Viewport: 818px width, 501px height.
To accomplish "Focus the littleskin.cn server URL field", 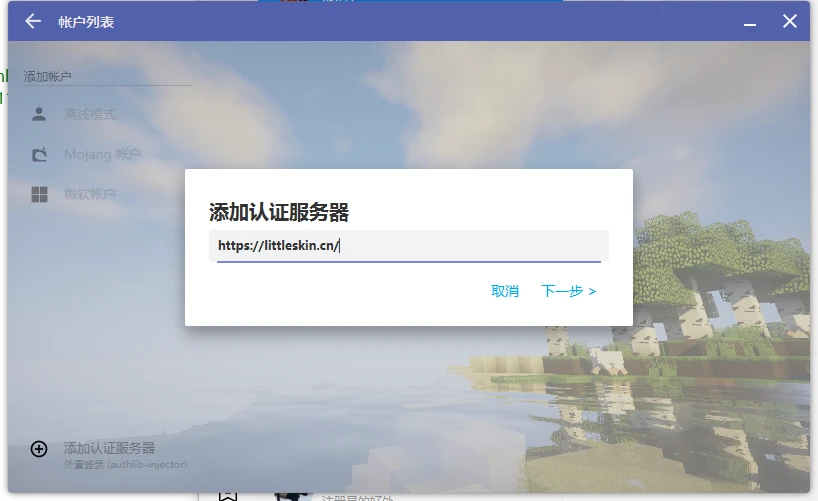I will 408,246.
